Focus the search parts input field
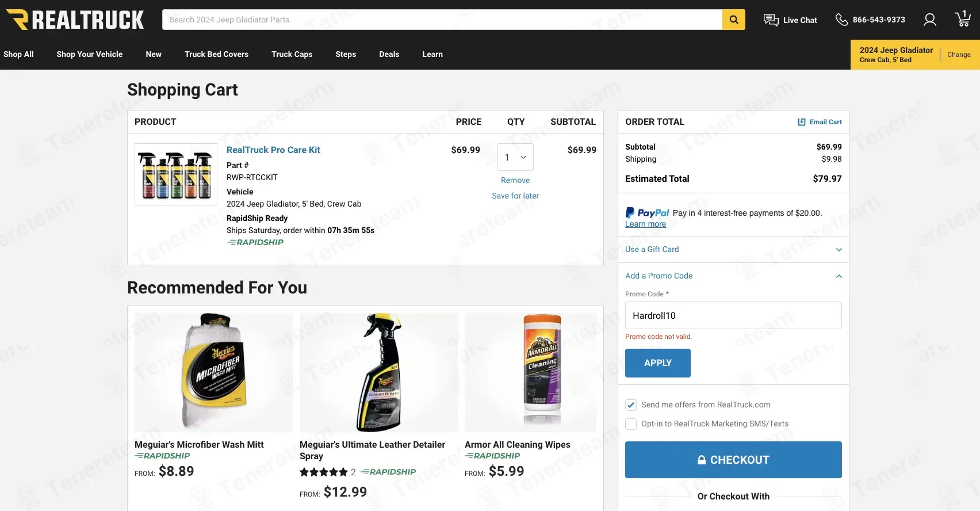The height and width of the screenshot is (511, 980). [442, 20]
